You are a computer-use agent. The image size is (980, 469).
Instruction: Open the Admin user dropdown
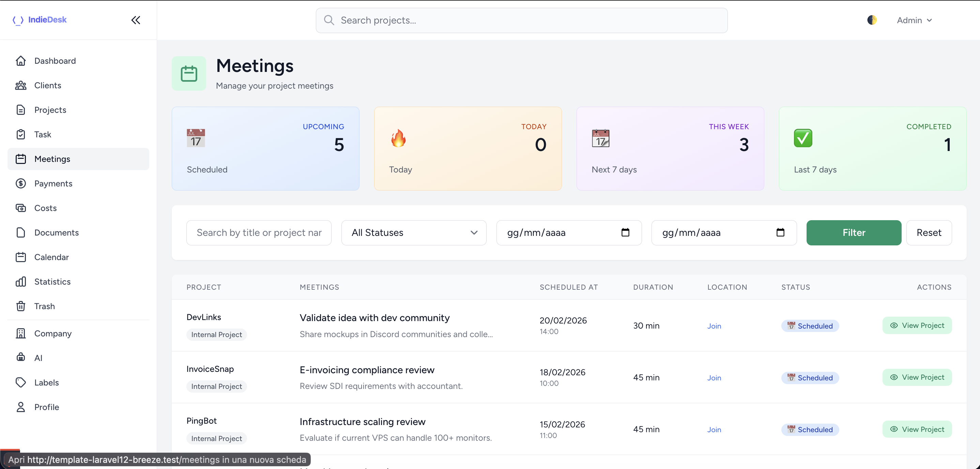(x=914, y=20)
